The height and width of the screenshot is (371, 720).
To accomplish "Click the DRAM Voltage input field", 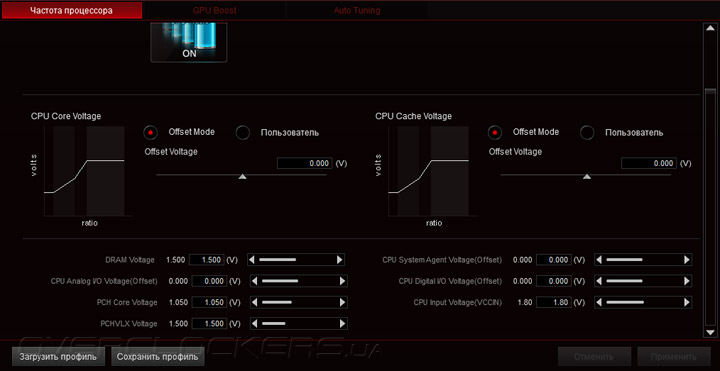I will [207, 260].
